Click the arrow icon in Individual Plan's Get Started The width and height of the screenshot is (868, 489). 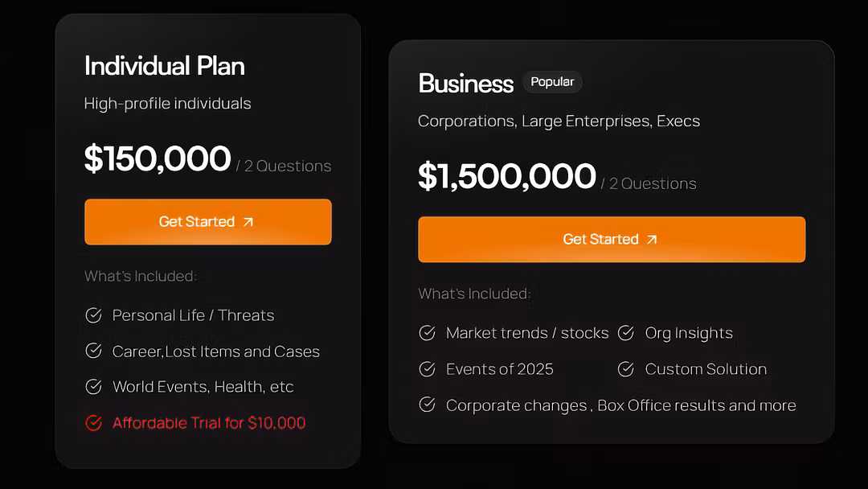(248, 222)
